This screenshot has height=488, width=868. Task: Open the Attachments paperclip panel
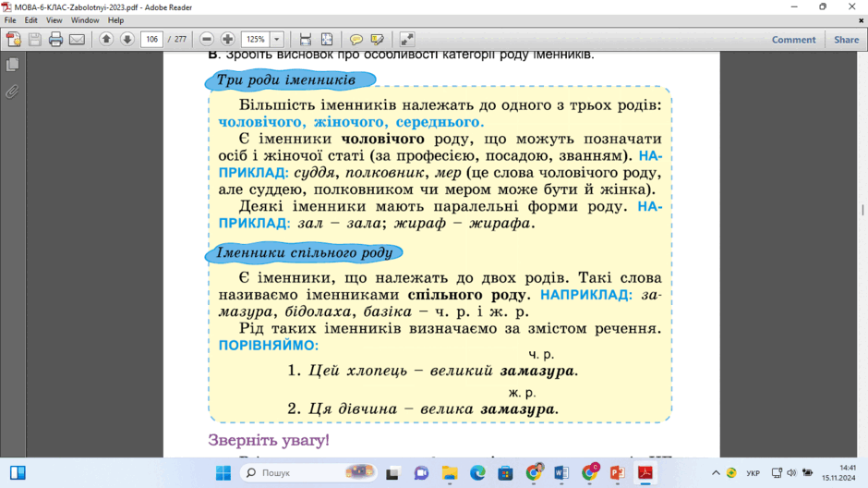click(12, 91)
